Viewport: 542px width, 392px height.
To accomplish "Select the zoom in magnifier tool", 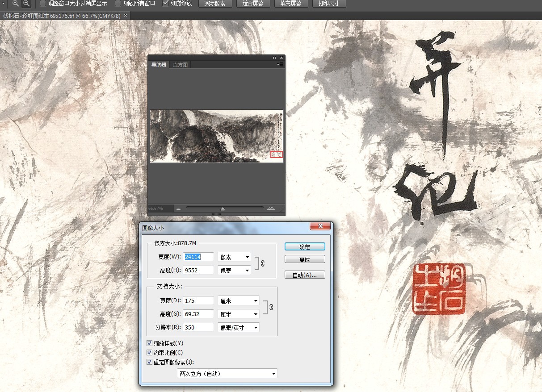I will pyautogui.click(x=16, y=4).
